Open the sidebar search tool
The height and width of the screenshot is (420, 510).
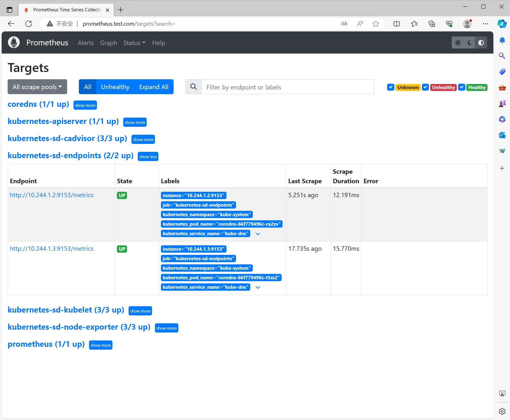502,56
